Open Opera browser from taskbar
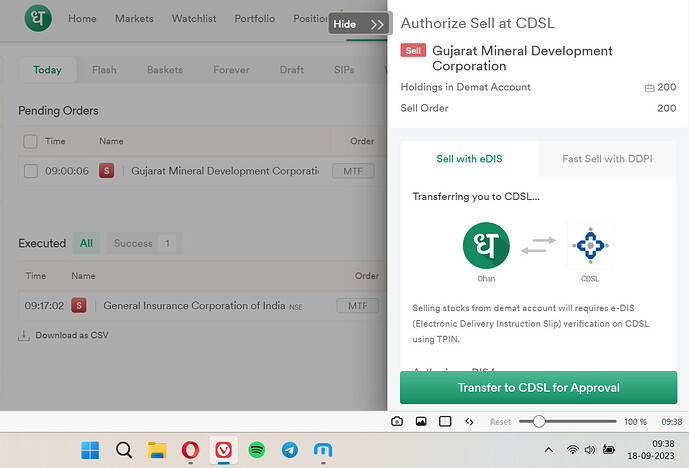The height and width of the screenshot is (468, 689). point(190,450)
